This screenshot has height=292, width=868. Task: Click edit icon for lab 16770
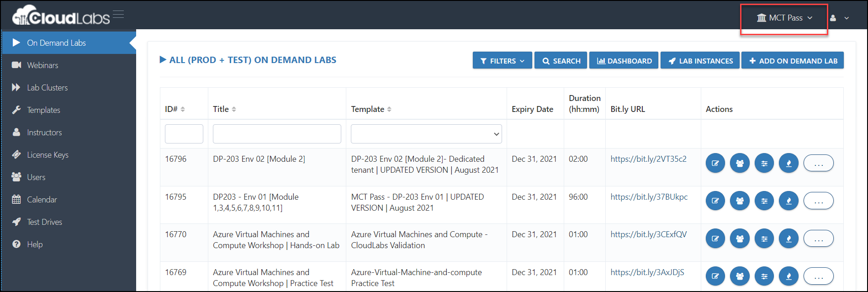(715, 239)
